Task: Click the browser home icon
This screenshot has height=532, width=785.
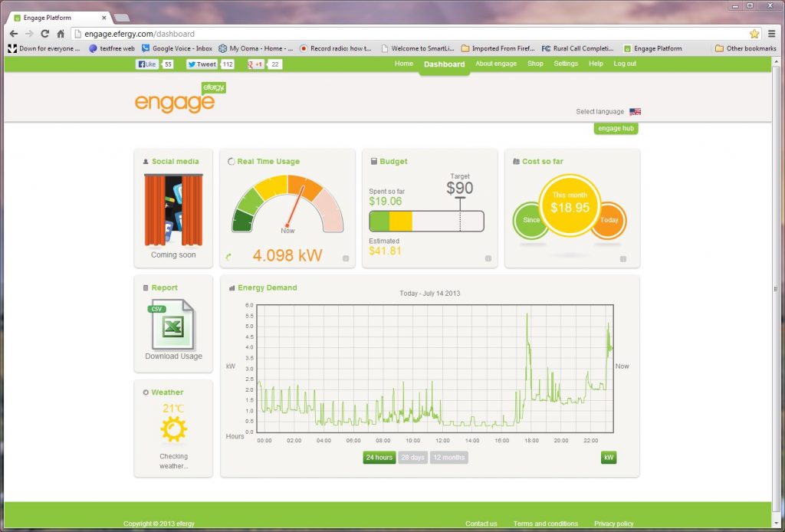Action: tap(61, 34)
